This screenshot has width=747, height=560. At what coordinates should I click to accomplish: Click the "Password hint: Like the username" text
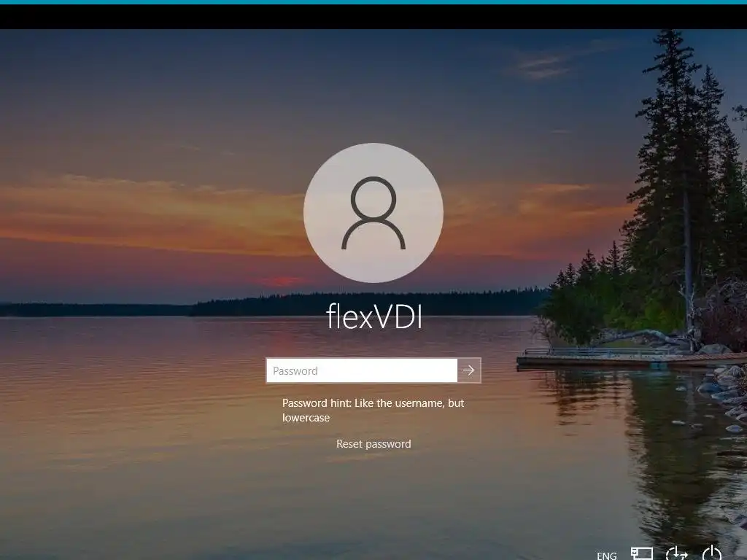[x=363, y=402]
